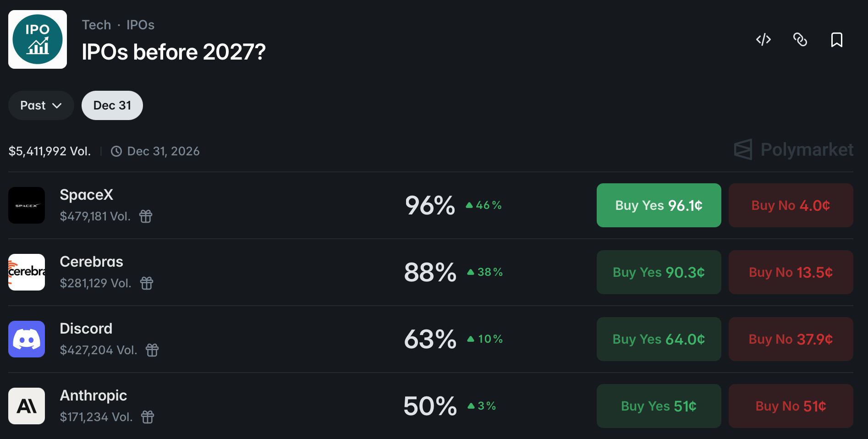The image size is (868, 439).
Task: Click the Discord rewards gift icon
Action: (x=152, y=350)
